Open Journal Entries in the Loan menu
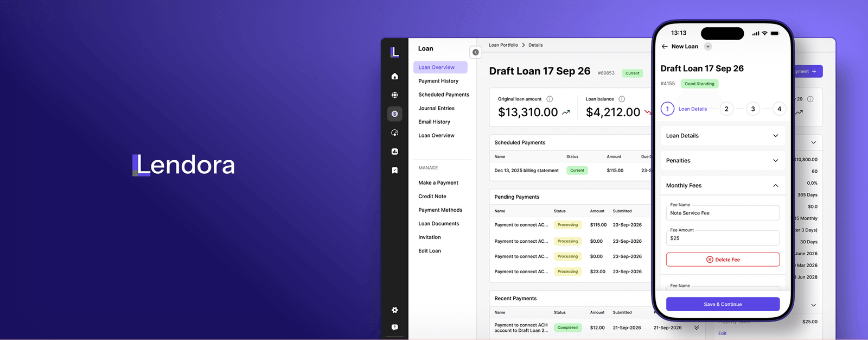Viewport: 868px width, 340px height. 436,108
